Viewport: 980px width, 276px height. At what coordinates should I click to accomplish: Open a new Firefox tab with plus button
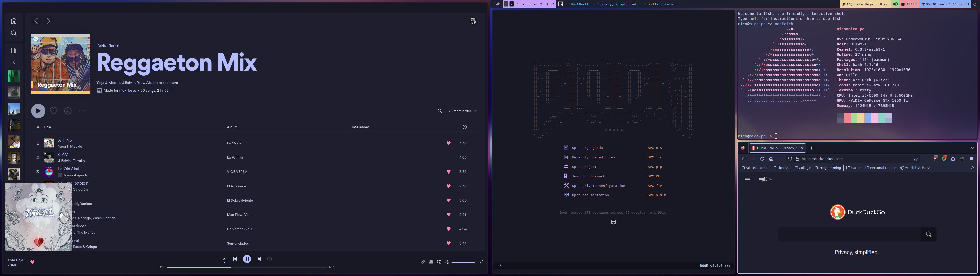coord(812,148)
